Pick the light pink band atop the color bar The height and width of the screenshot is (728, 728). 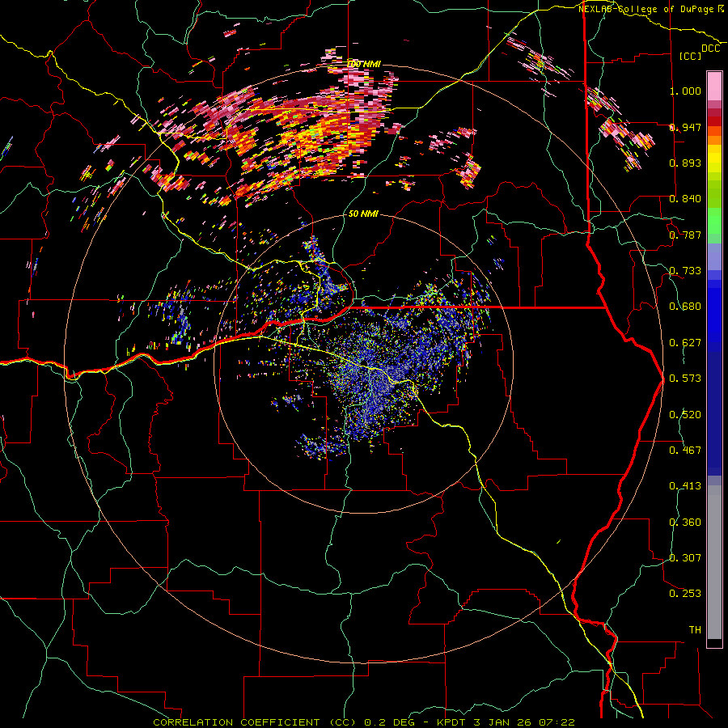tap(714, 86)
